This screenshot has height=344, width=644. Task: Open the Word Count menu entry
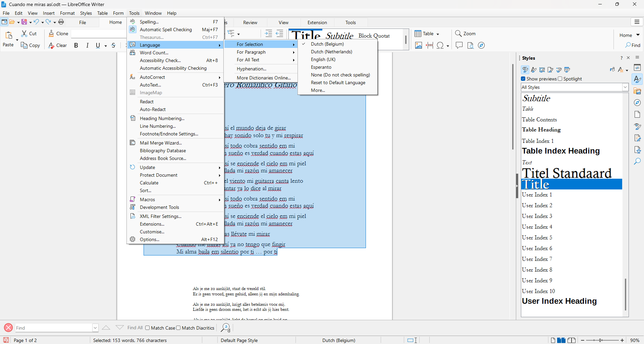click(x=154, y=53)
